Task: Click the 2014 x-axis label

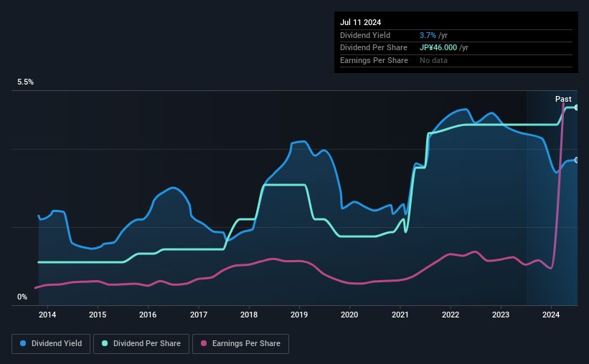Action: tap(47, 315)
